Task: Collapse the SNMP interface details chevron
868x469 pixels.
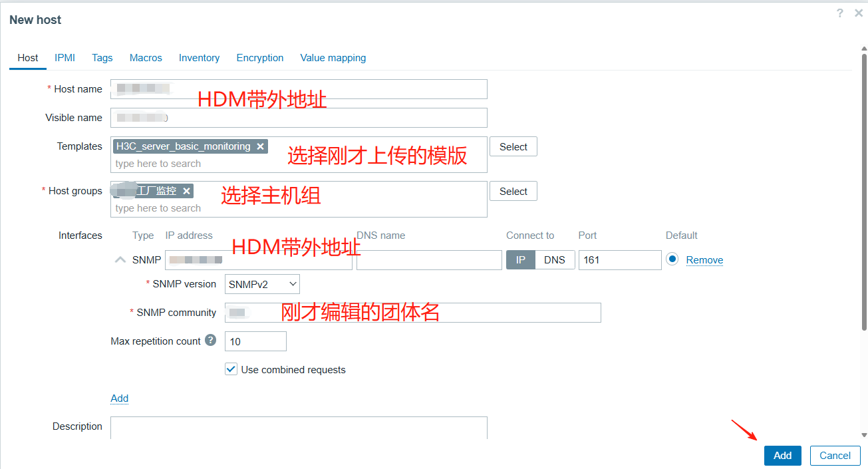Action: (120, 260)
